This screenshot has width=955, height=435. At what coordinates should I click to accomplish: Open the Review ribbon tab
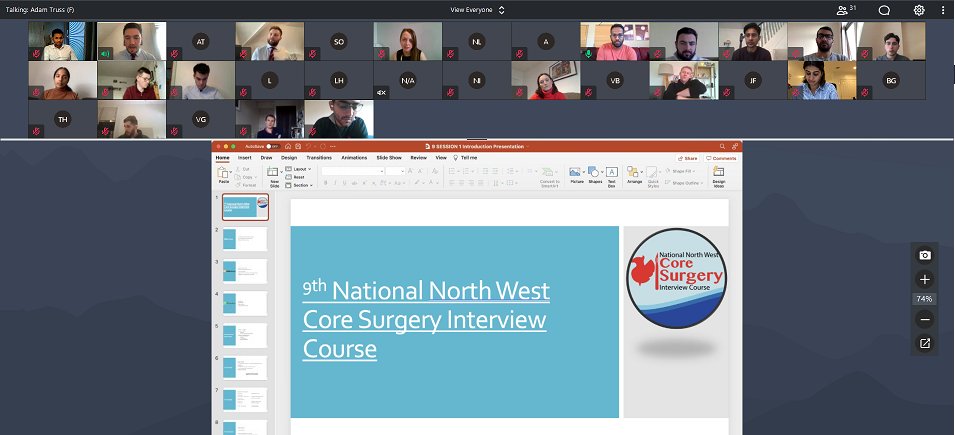click(418, 158)
